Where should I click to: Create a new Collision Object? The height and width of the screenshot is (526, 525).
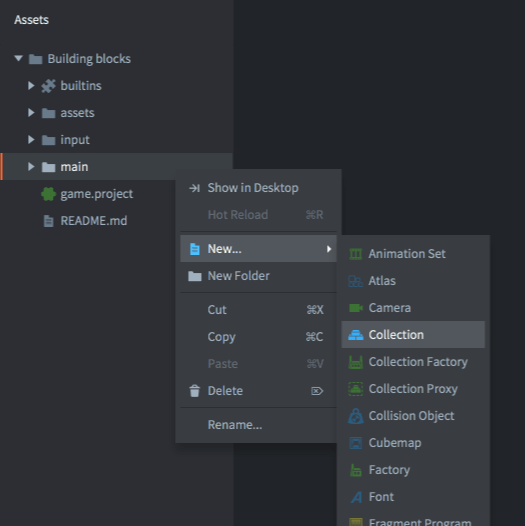click(x=413, y=416)
